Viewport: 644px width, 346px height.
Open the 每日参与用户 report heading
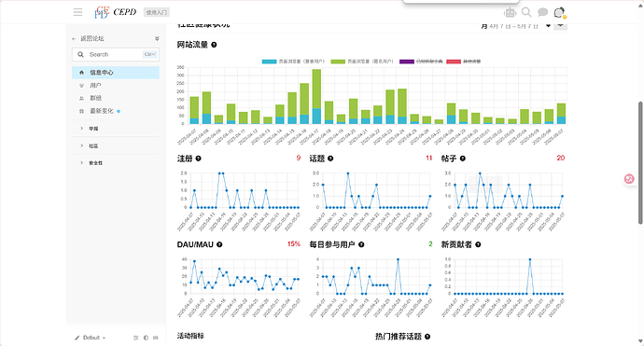click(x=332, y=244)
